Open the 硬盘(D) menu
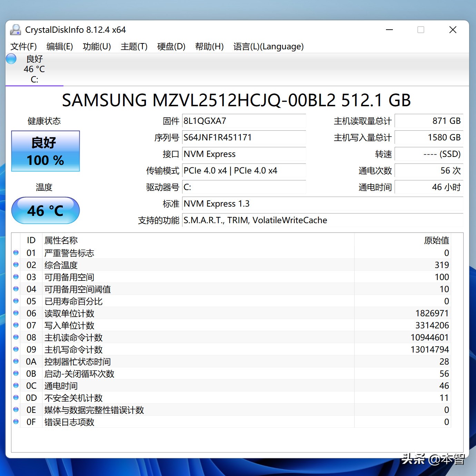 click(171, 47)
